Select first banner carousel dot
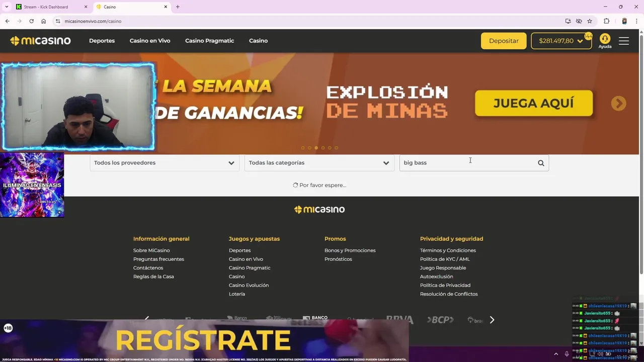The width and height of the screenshot is (644, 362). click(303, 148)
